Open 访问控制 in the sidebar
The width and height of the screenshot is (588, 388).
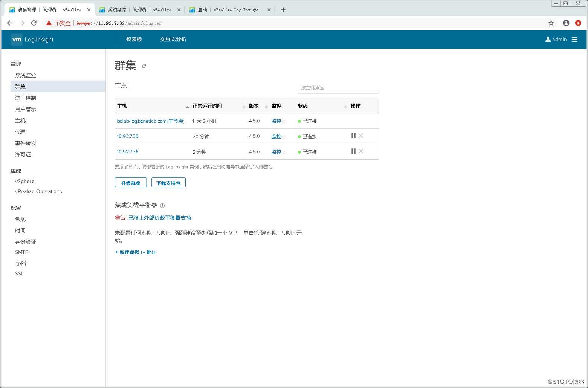26,98
